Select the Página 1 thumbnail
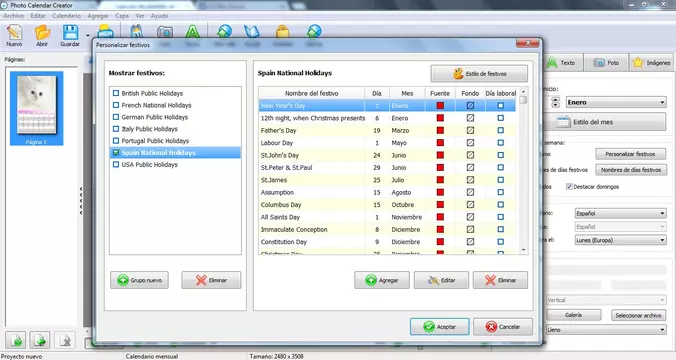 coord(36,108)
